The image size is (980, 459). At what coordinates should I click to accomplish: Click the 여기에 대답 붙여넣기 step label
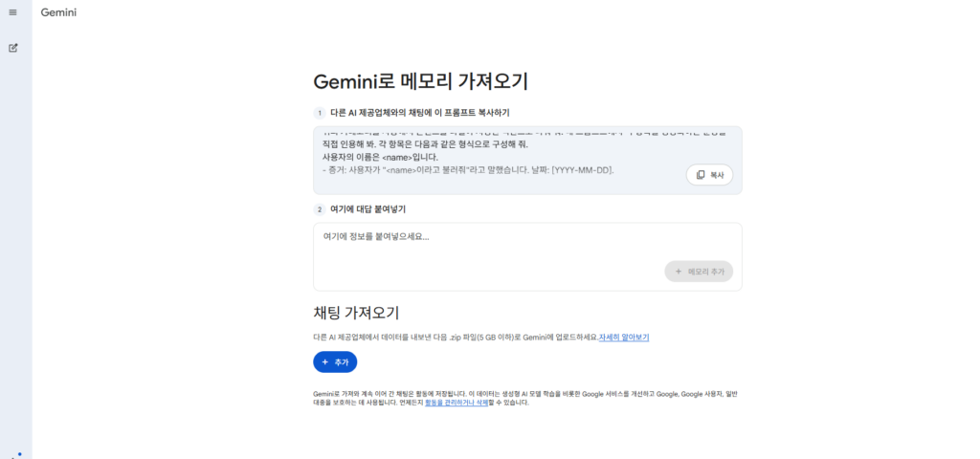point(374,208)
